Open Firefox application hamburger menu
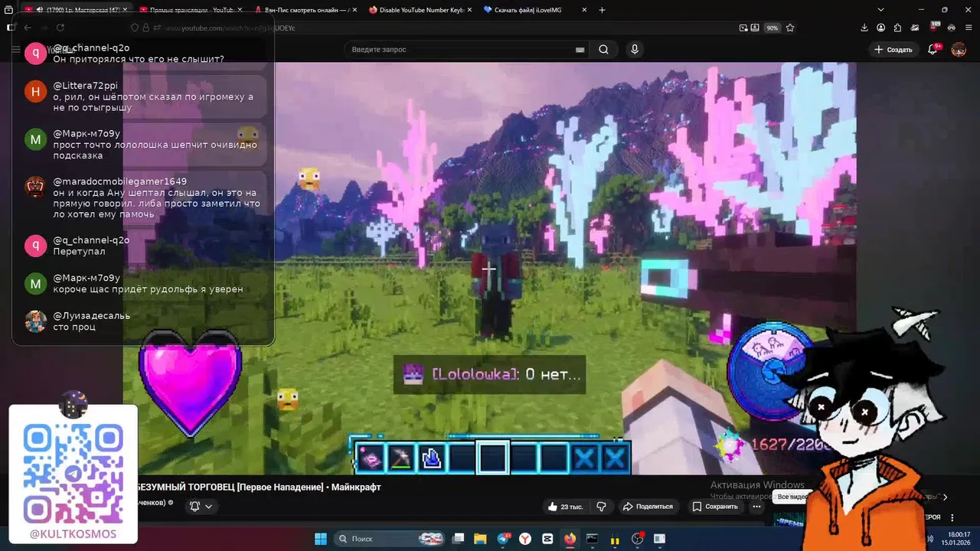This screenshot has height=551, width=980. point(969,28)
